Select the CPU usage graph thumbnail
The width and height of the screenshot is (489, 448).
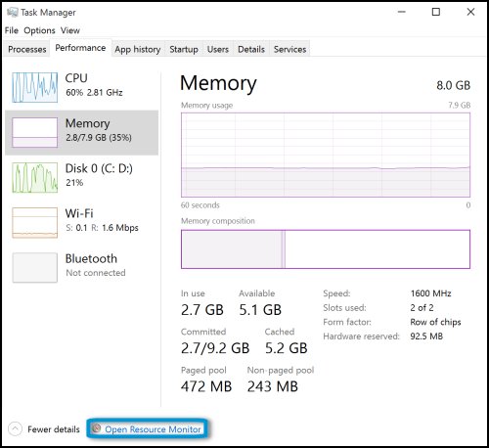pos(34,87)
